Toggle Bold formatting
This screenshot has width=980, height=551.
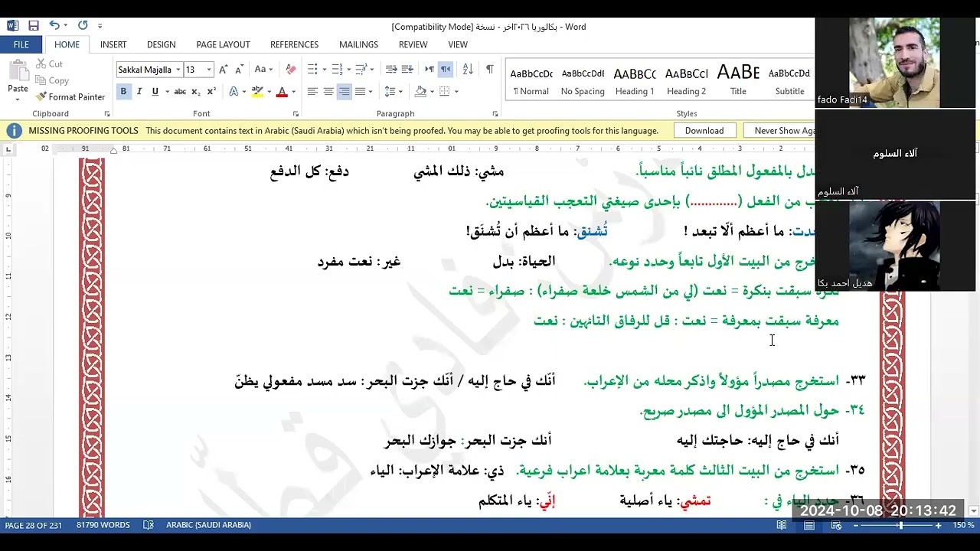click(123, 92)
